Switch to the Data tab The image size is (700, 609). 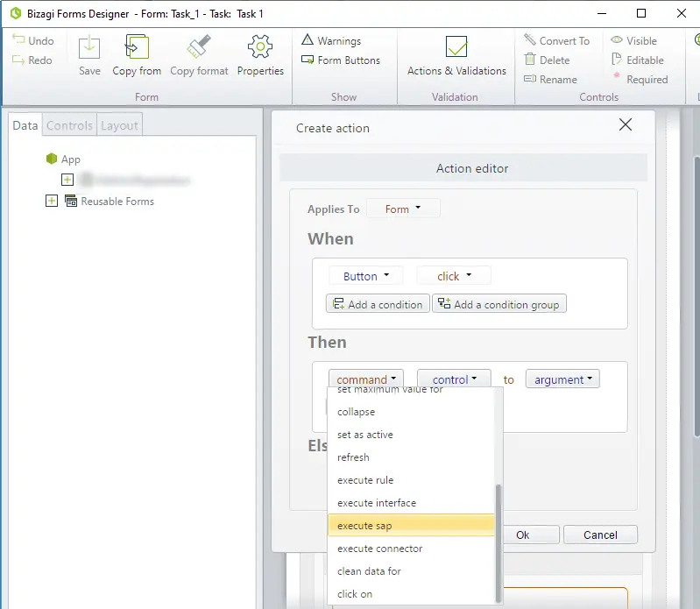25,125
